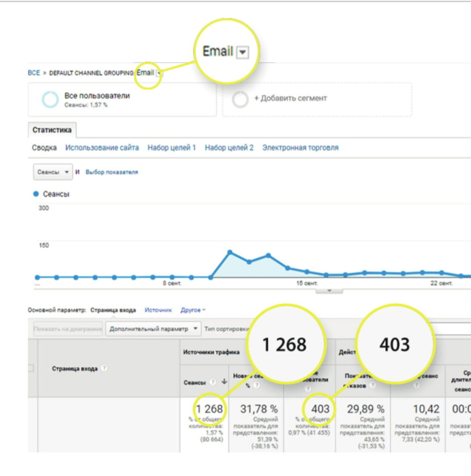Click the help icon under Новые сеансы %
The width and height of the screenshot is (471, 476).
[256, 385]
